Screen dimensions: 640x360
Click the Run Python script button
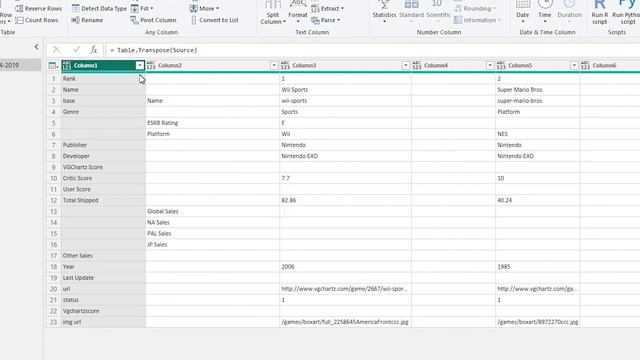click(x=626, y=12)
